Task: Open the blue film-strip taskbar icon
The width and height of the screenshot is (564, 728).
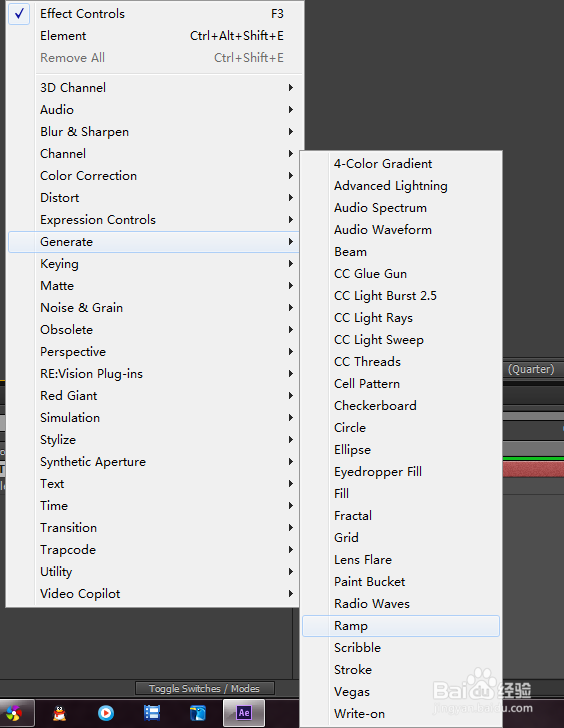Action: coord(152,713)
